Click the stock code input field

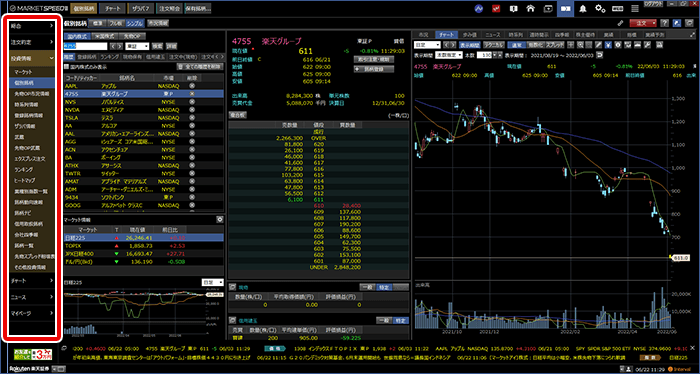click(85, 46)
